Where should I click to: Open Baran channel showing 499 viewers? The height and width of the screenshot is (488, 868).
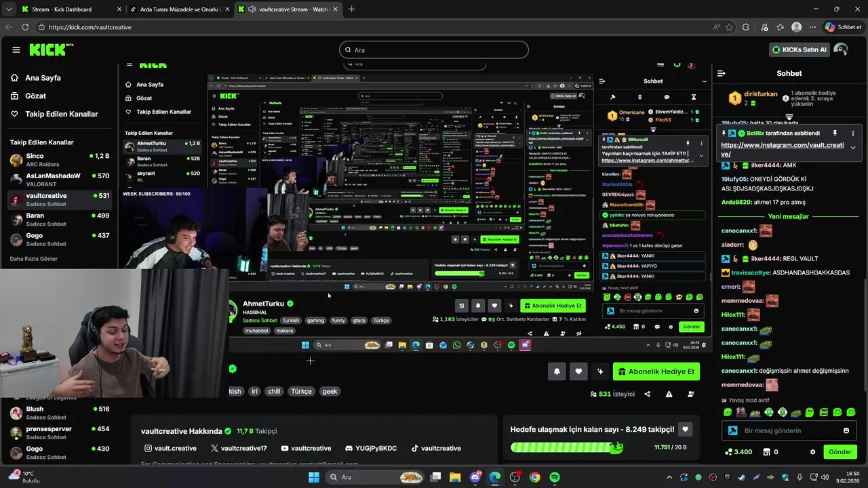(60, 220)
